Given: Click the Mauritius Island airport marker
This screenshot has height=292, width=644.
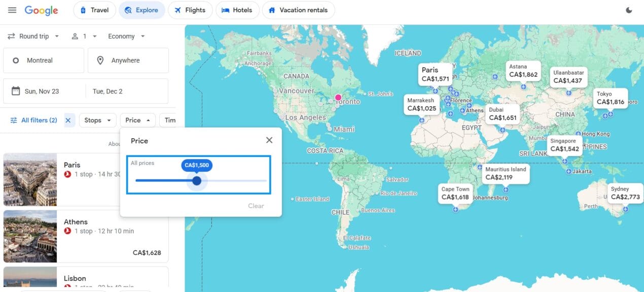Looking at the screenshot, I should point(506,189).
